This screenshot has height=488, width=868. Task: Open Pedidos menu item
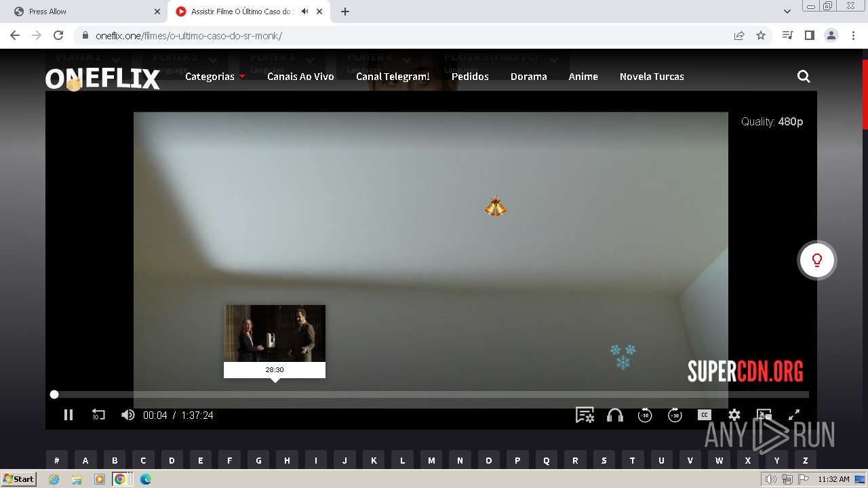coord(470,77)
